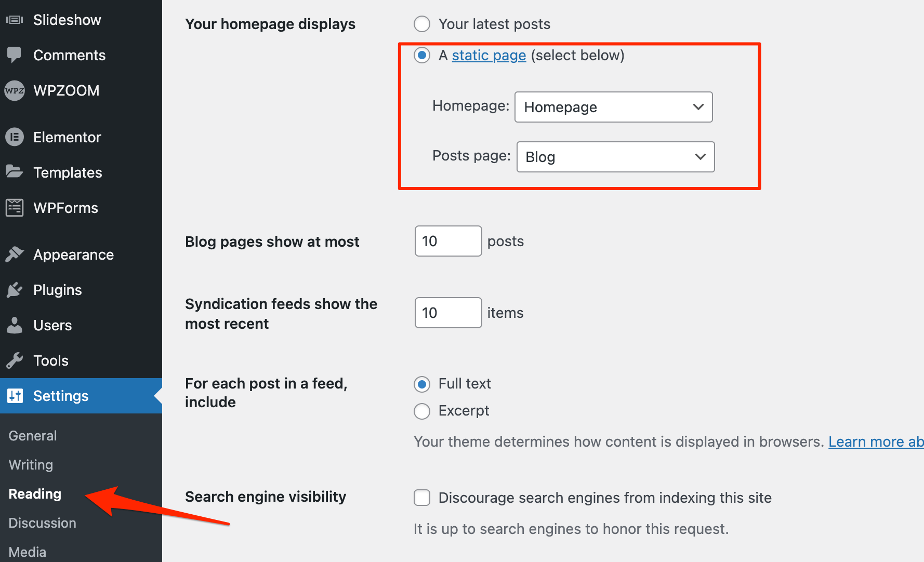The height and width of the screenshot is (562, 924).
Task: Click the WPZOOM logo icon
Action: [15, 90]
